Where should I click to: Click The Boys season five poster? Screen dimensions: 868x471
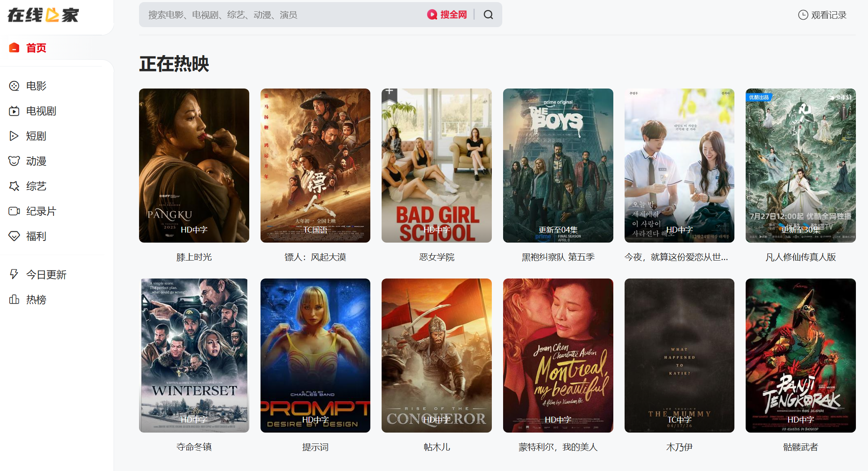(558, 165)
